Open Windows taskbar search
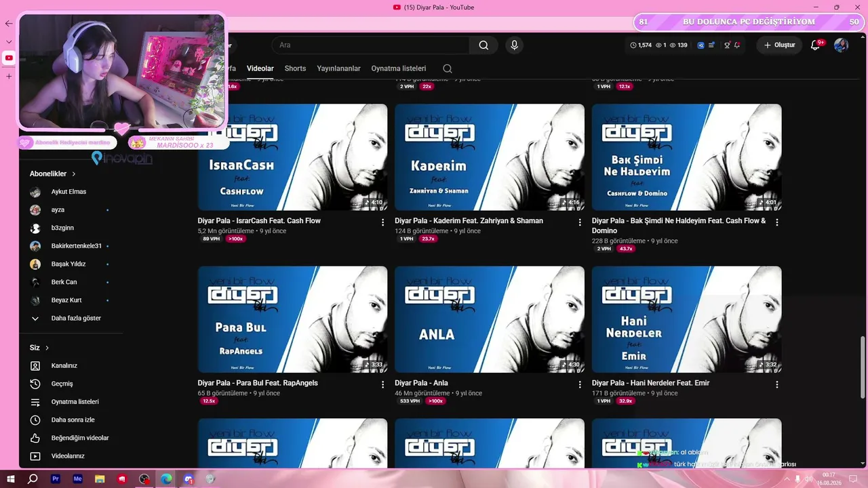The height and width of the screenshot is (488, 868). pyautogui.click(x=33, y=479)
